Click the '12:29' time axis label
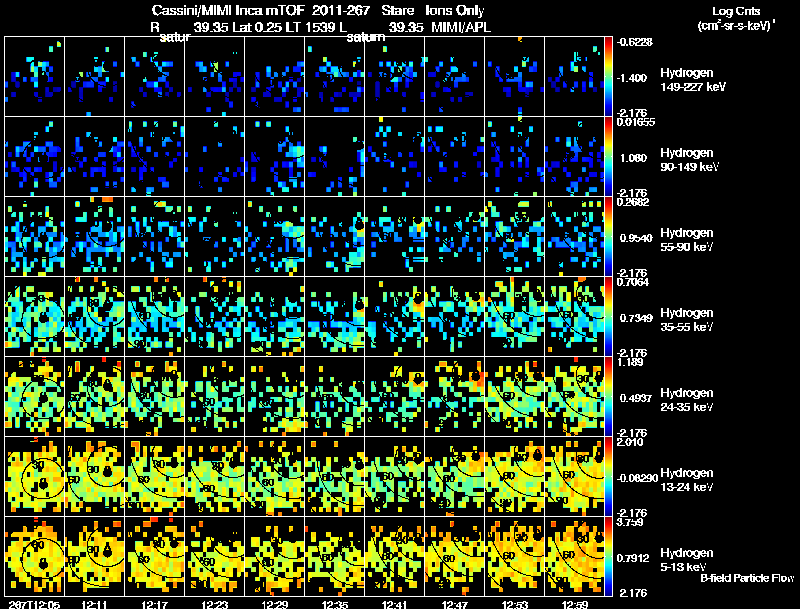This screenshot has width=800, height=609. click(275, 604)
